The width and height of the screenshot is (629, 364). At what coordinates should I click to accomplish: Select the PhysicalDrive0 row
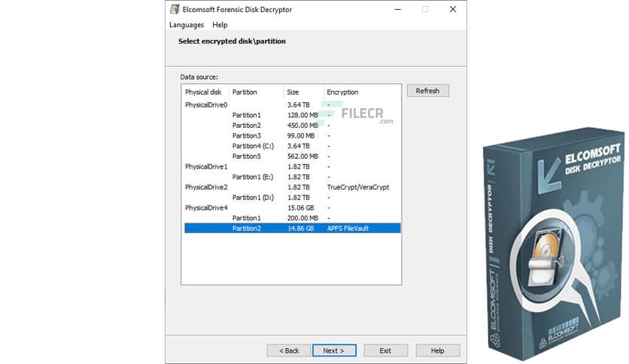pos(293,105)
